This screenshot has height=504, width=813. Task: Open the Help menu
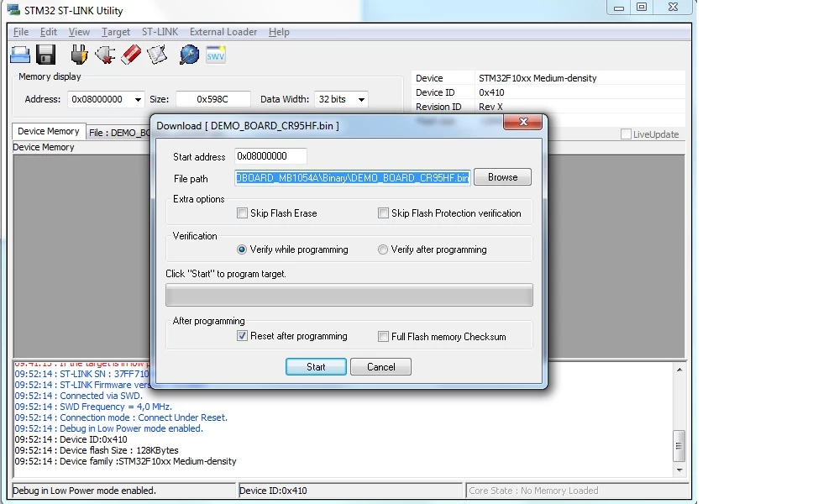coord(279,32)
